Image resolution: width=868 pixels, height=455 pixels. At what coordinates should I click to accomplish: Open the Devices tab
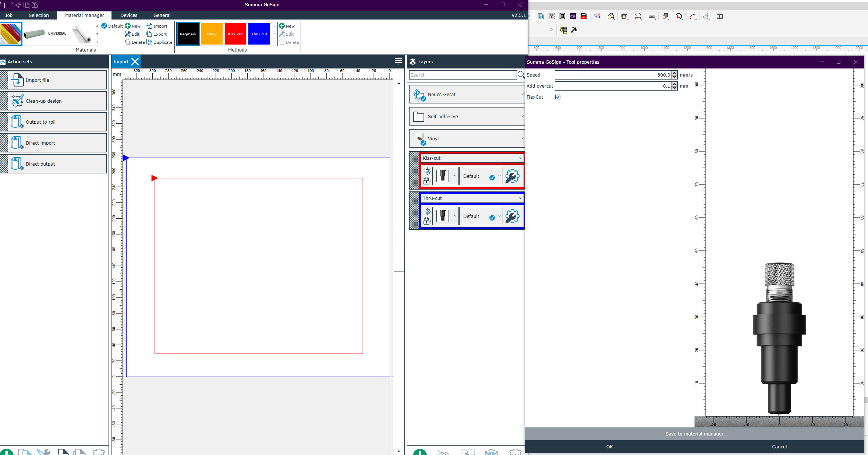pos(129,15)
